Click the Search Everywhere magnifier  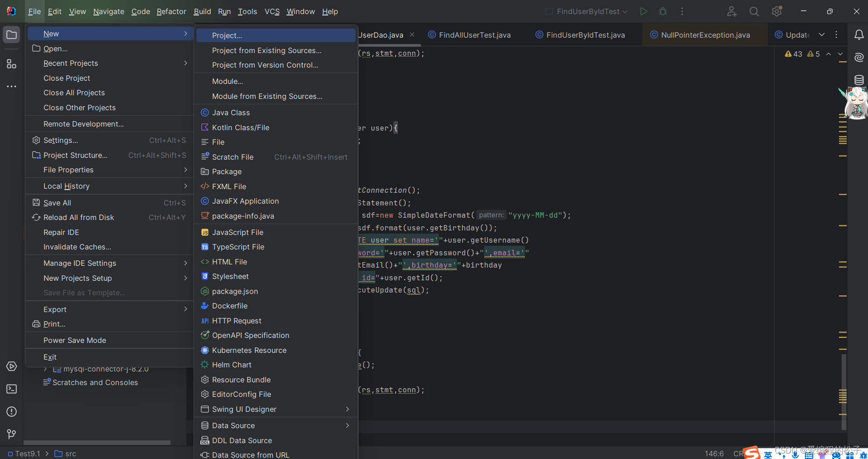754,11
